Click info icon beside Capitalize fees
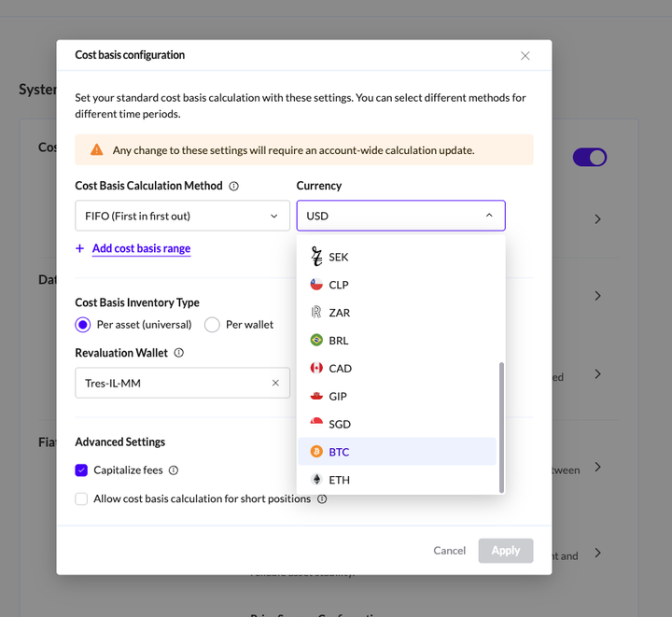Viewport: 672px width, 617px height. click(174, 470)
